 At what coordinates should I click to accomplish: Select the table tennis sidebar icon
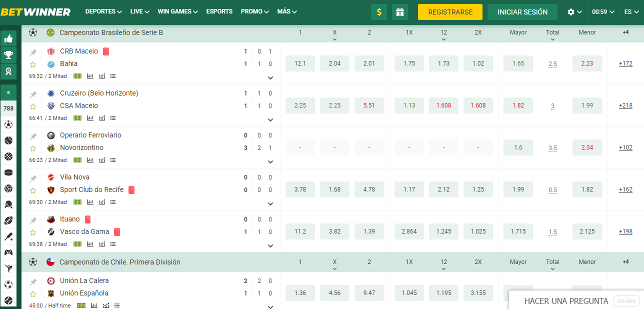click(8, 204)
